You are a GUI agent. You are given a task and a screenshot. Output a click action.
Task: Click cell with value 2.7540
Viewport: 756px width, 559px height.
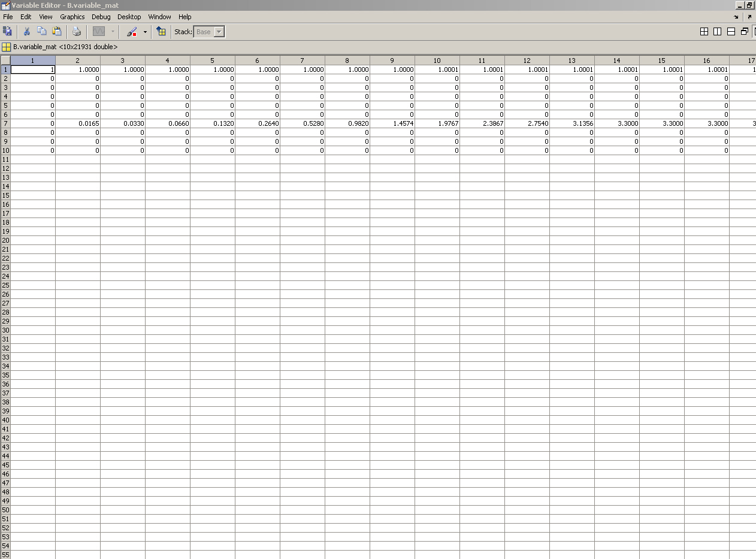(527, 123)
